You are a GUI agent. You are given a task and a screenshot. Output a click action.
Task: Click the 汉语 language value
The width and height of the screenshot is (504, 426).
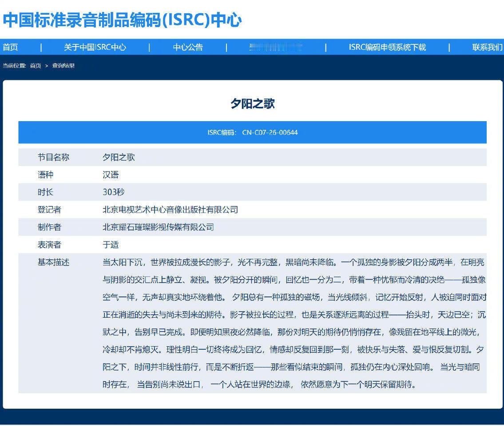tap(111, 174)
